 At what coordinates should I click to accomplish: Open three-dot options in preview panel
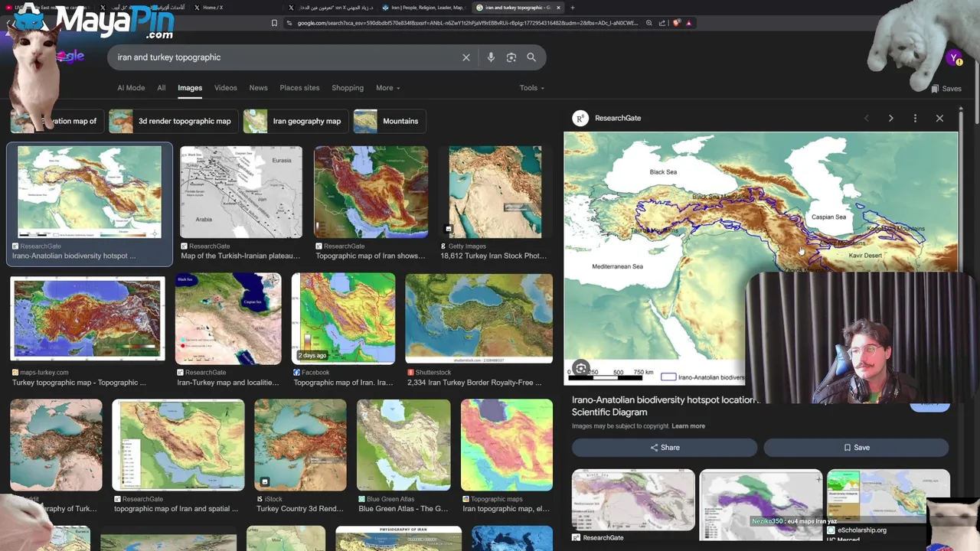(x=915, y=118)
